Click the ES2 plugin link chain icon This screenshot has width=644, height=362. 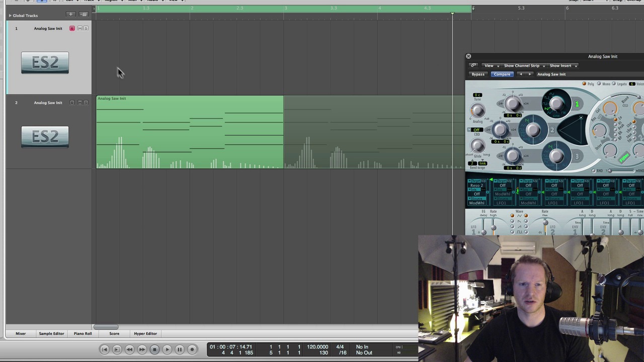point(473,65)
